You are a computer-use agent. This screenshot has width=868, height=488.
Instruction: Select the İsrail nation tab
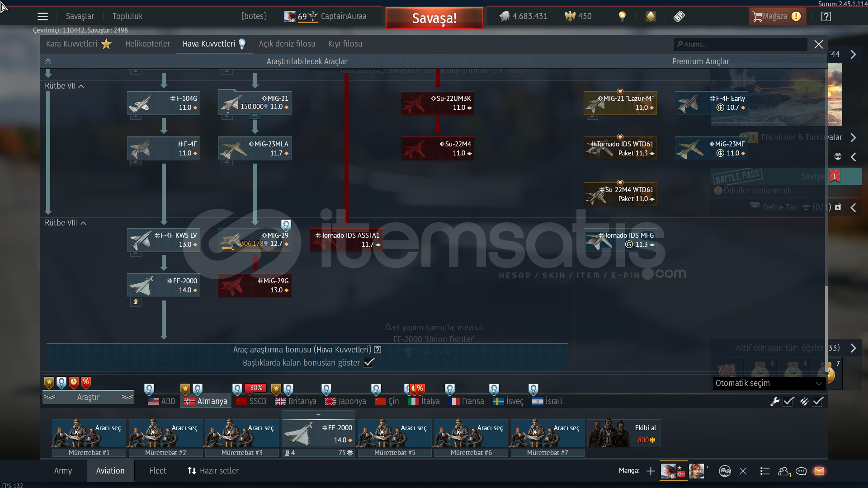(547, 401)
